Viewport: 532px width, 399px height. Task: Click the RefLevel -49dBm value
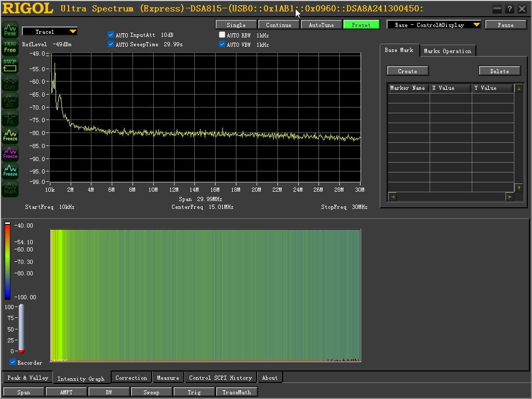pos(62,45)
